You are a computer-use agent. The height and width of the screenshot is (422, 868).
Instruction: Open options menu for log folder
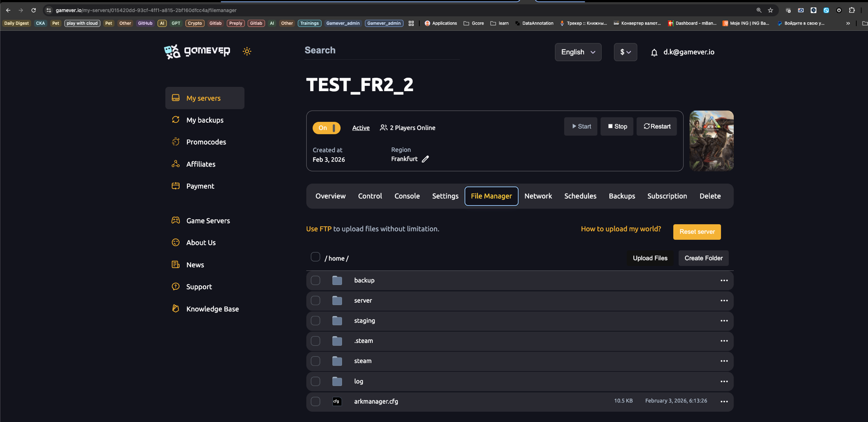724,382
